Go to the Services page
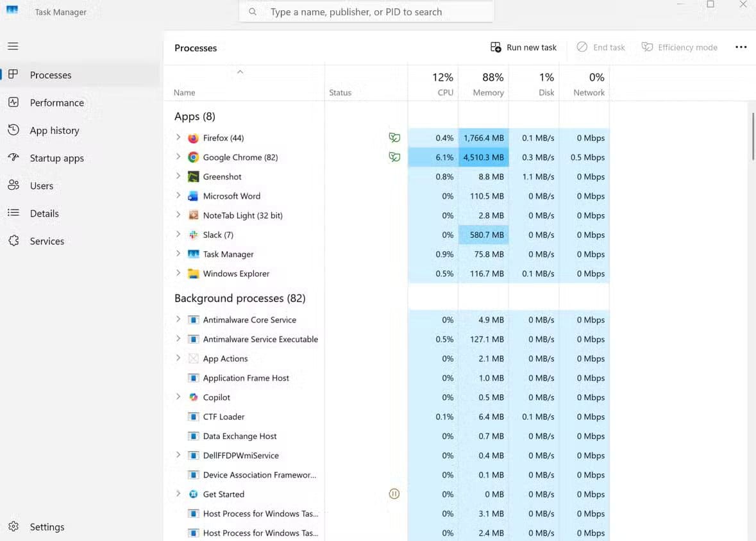This screenshot has width=756, height=541. click(47, 241)
